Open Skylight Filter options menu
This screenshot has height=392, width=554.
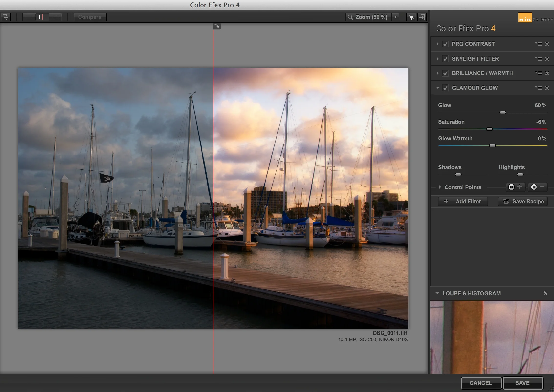[539, 59]
